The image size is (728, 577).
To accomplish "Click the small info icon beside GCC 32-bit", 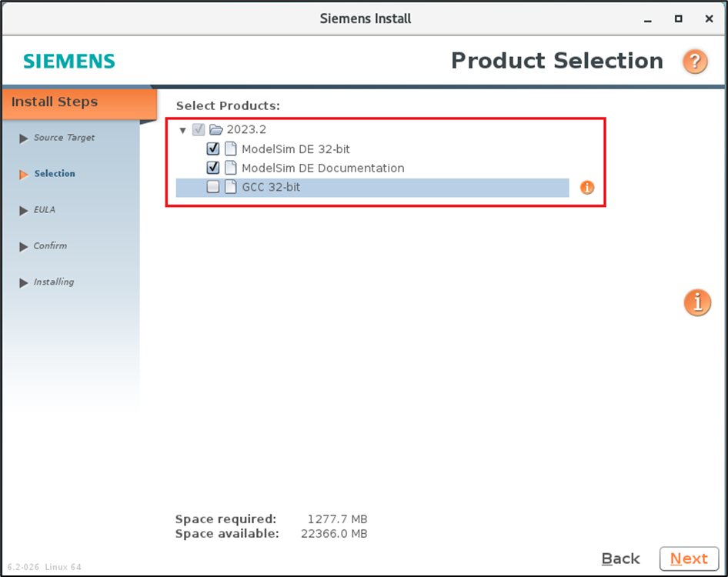I will [587, 188].
